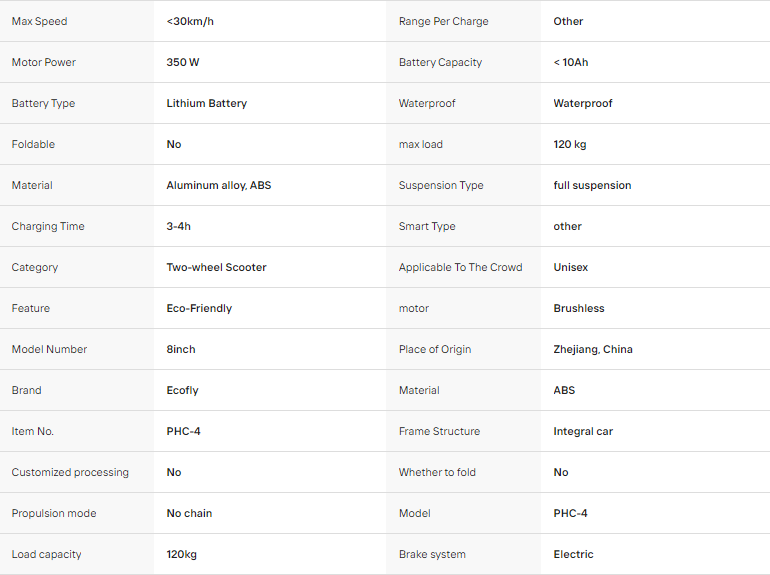Click the No chain propulsion value
This screenshot has height=575, width=770.
[189, 513]
